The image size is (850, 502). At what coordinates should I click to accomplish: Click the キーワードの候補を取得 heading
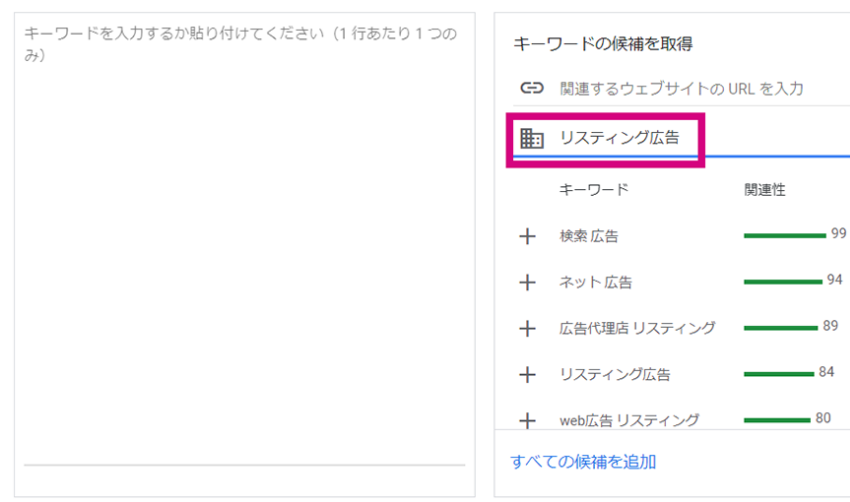click(x=603, y=44)
